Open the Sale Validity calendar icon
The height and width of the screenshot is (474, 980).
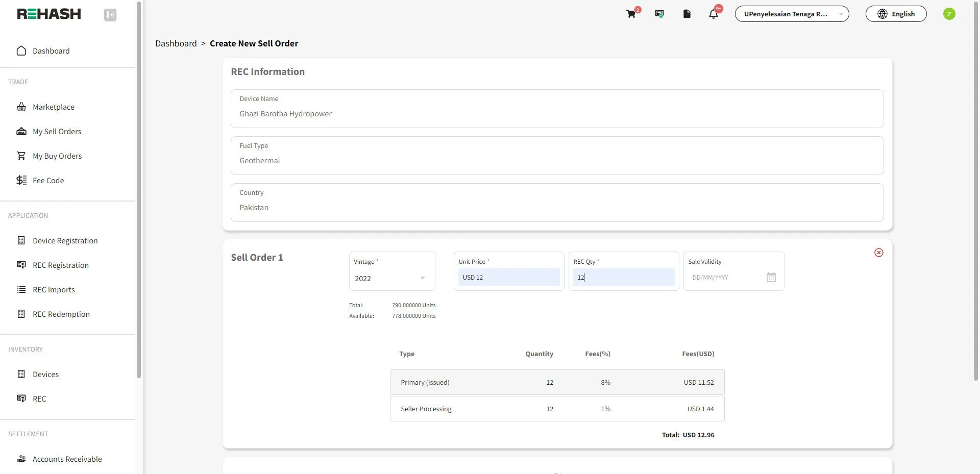(x=771, y=277)
